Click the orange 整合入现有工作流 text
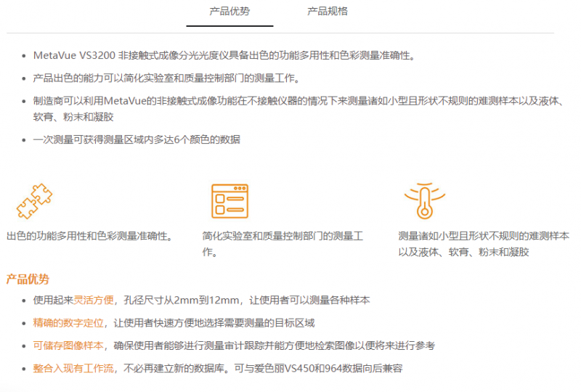The height and width of the screenshot is (392, 581). 73,368
